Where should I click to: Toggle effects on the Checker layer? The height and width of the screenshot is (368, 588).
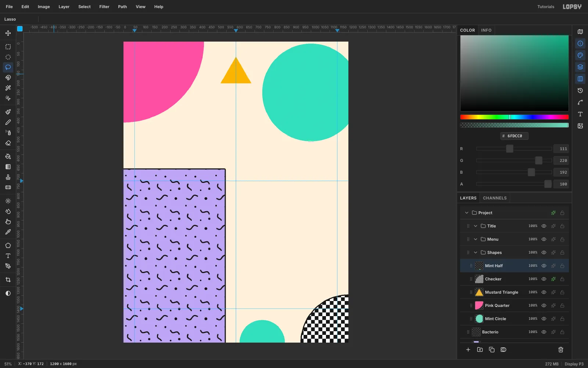tap(553, 279)
